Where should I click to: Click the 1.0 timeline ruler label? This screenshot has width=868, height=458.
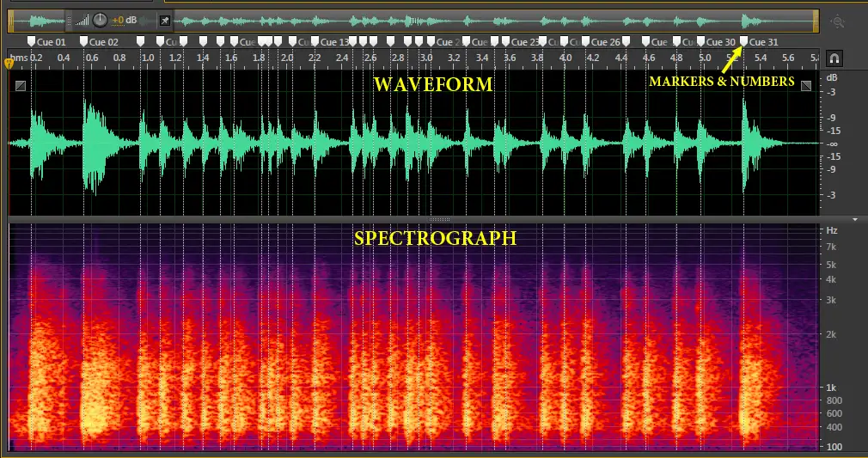pyautogui.click(x=147, y=58)
